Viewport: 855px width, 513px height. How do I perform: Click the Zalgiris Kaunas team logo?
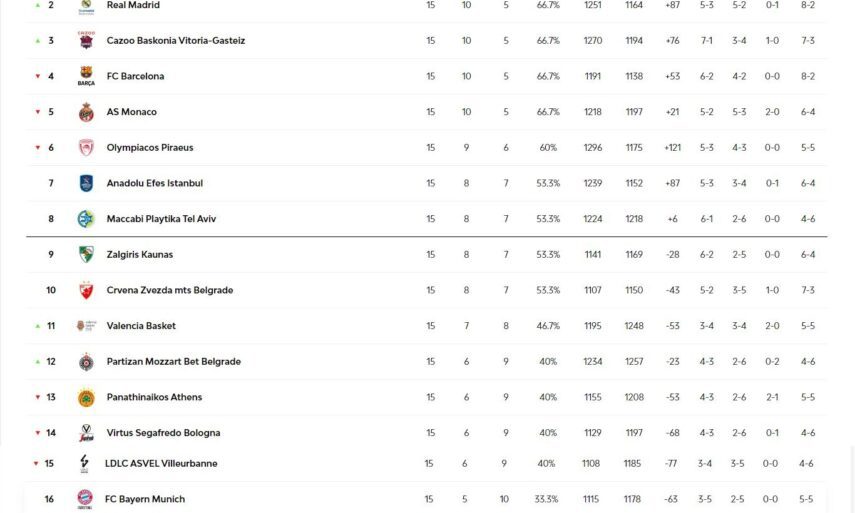coord(86,255)
